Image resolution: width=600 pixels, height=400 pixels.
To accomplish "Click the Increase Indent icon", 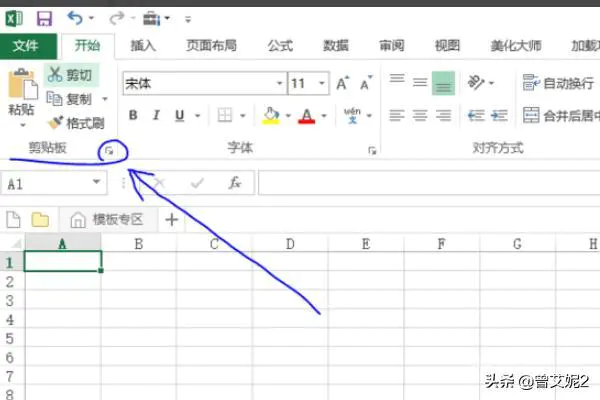I will [x=499, y=115].
